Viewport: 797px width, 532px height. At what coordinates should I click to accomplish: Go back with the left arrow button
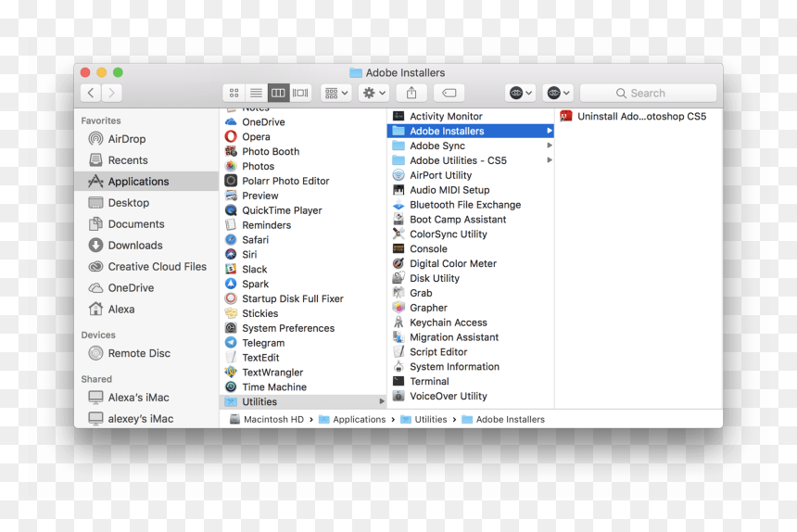point(91,93)
